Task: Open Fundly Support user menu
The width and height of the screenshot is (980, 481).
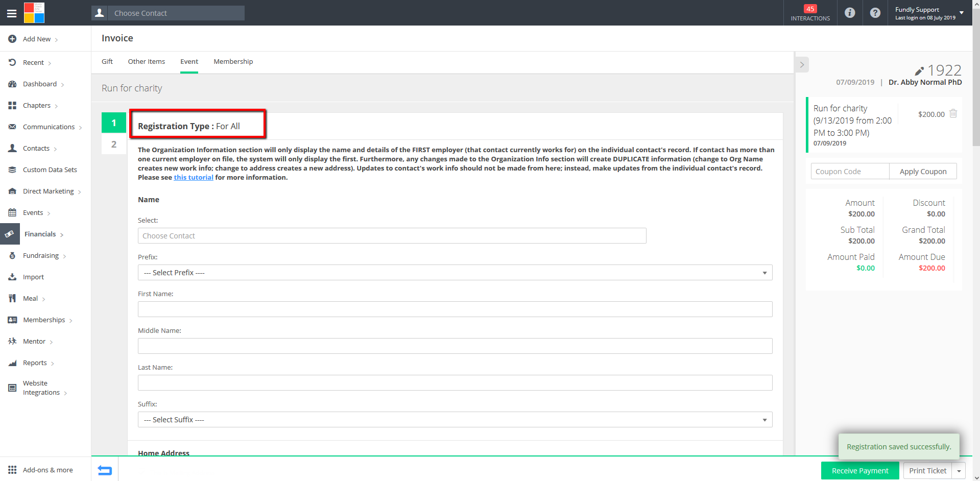Action: pos(929,13)
